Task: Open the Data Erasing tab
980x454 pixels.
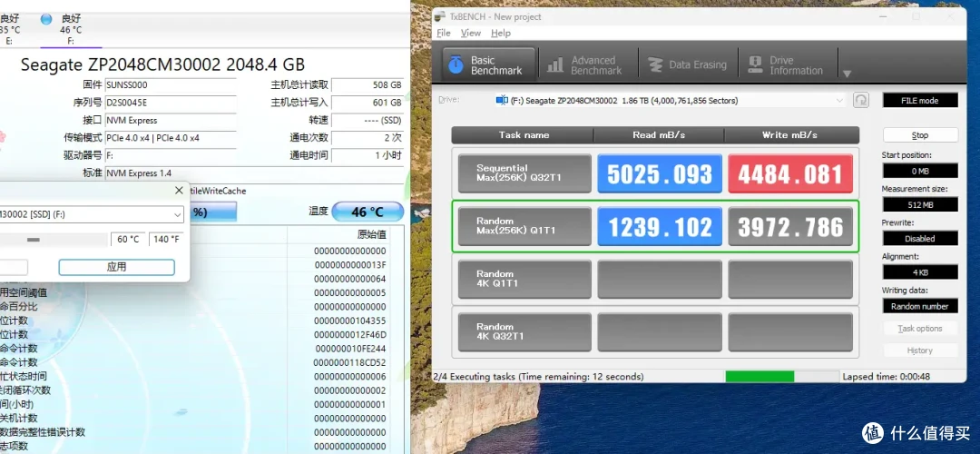Action: (687, 65)
